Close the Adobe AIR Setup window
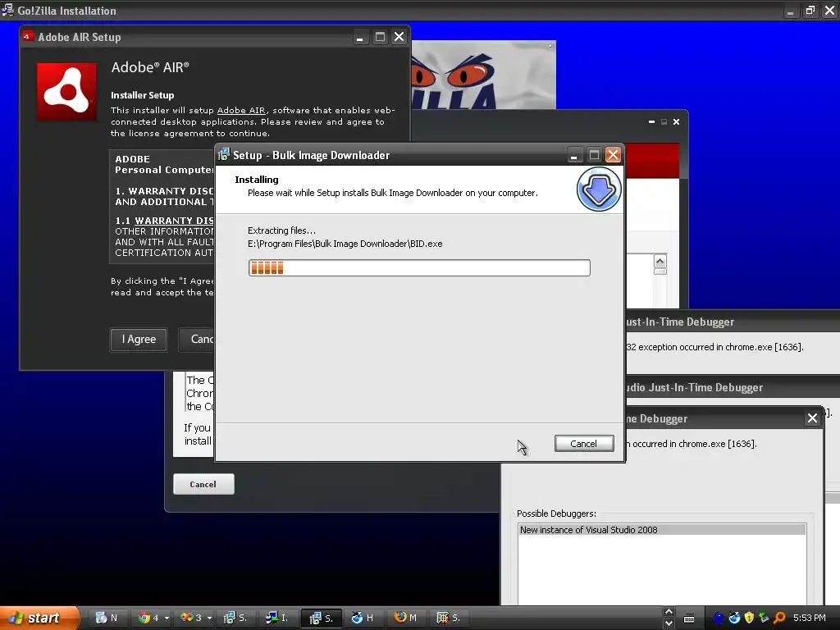The height and width of the screenshot is (630, 840). point(399,36)
